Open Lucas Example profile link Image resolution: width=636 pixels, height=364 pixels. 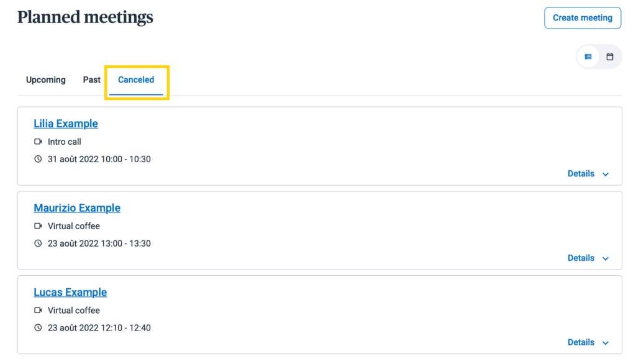click(70, 292)
